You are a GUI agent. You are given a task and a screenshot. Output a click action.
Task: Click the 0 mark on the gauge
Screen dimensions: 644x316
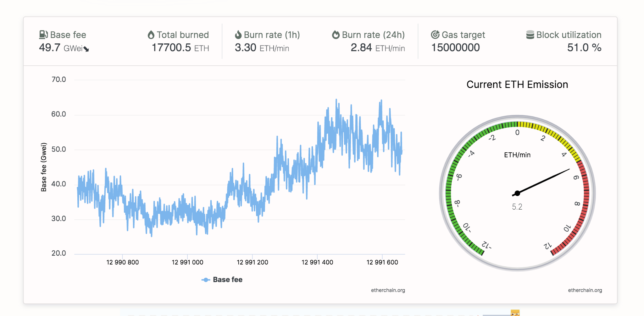[517, 133]
